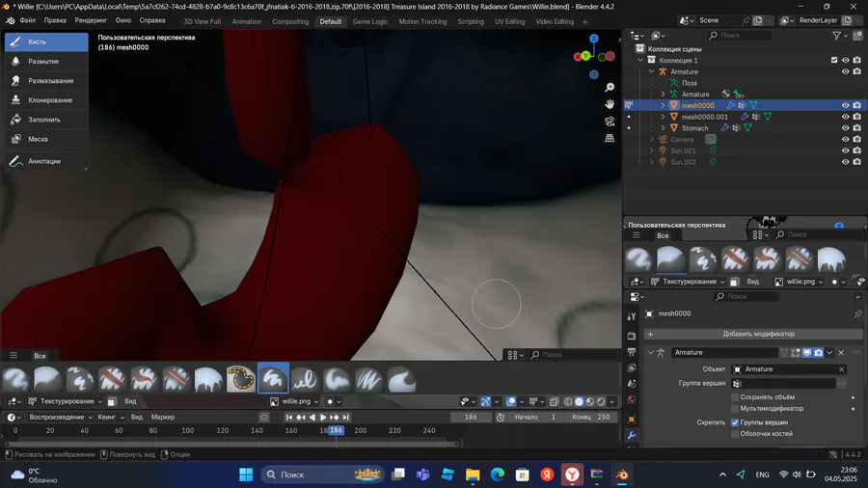Viewport: 868px width, 488px height.
Task: Hide mesh0000 in viewport via eye icon
Action: coord(845,105)
